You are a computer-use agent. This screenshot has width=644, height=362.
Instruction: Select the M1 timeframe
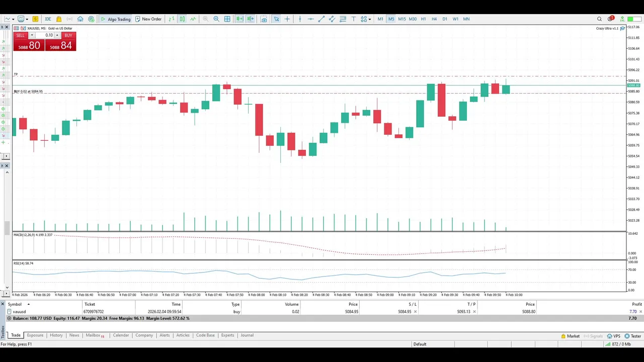click(380, 19)
